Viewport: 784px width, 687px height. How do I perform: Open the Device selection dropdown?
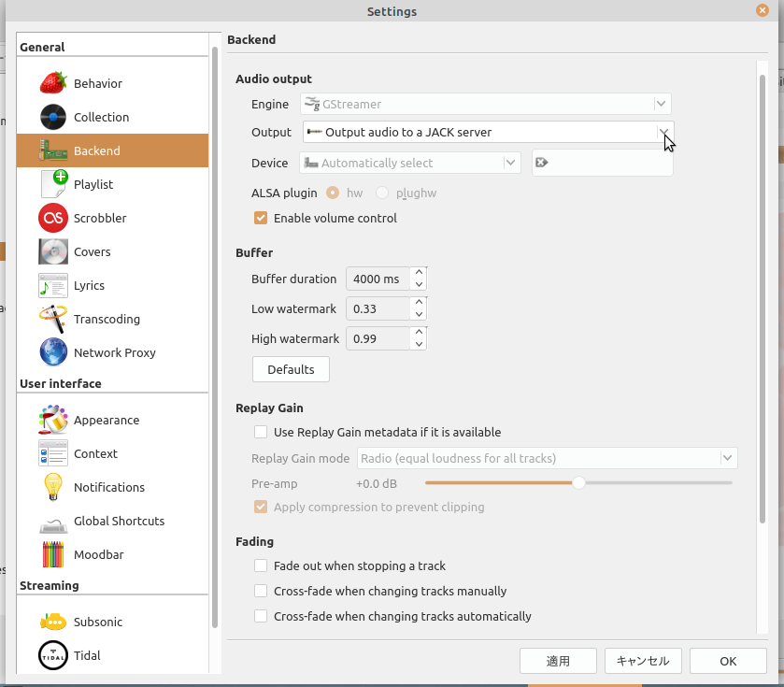(x=510, y=162)
